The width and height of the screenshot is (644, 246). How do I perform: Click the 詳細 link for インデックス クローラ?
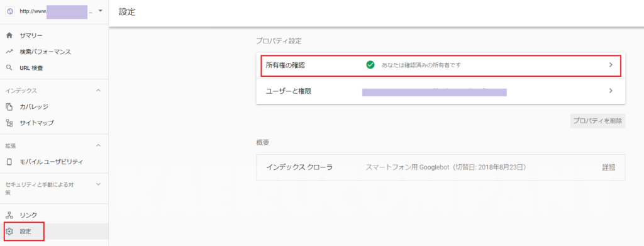tap(609, 167)
